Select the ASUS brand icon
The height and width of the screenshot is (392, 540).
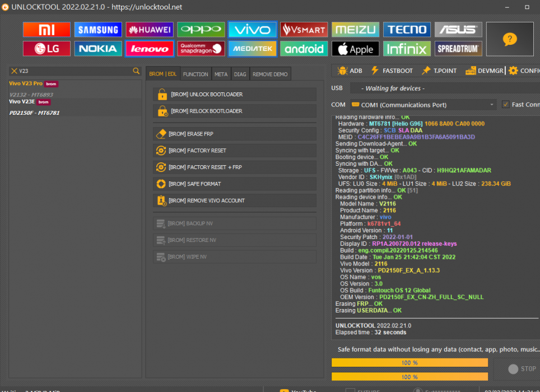point(458,30)
